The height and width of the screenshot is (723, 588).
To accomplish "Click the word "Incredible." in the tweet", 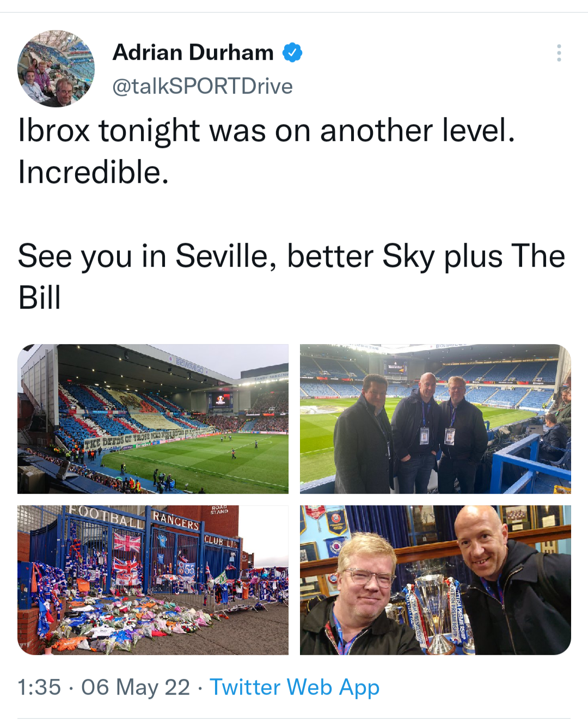I will point(94,173).
